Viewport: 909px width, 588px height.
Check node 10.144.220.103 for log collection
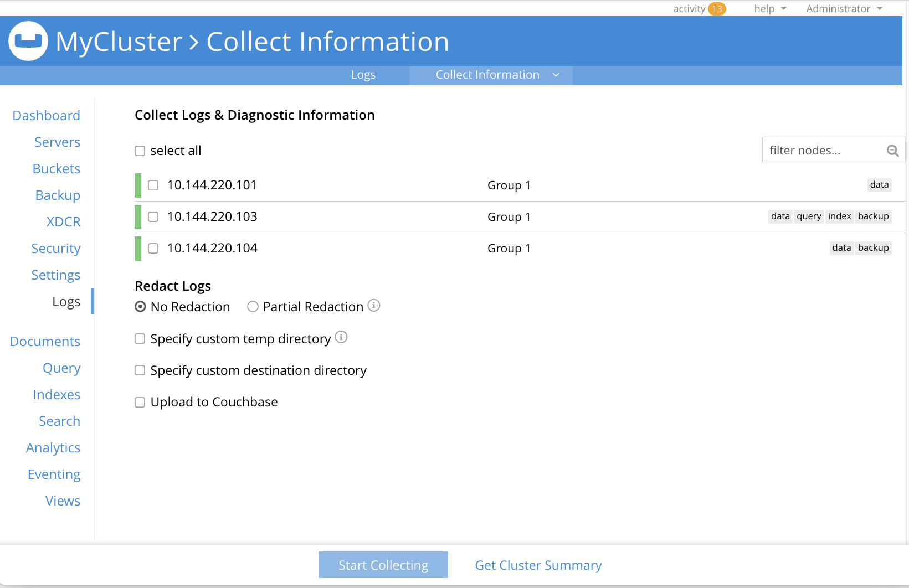(x=153, y=216)
